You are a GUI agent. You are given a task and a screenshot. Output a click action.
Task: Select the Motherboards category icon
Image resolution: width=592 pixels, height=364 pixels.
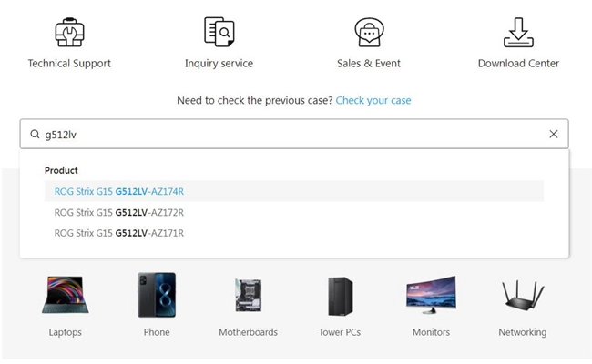click(248, 295)
